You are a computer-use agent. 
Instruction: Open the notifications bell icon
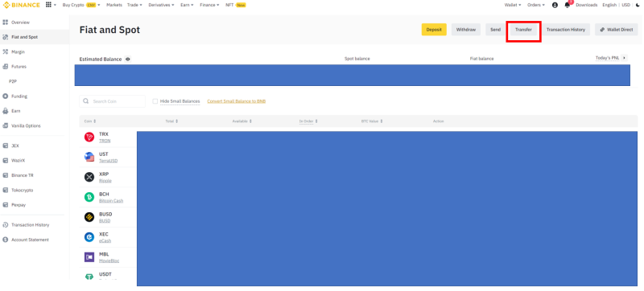[x=568, y=5]
